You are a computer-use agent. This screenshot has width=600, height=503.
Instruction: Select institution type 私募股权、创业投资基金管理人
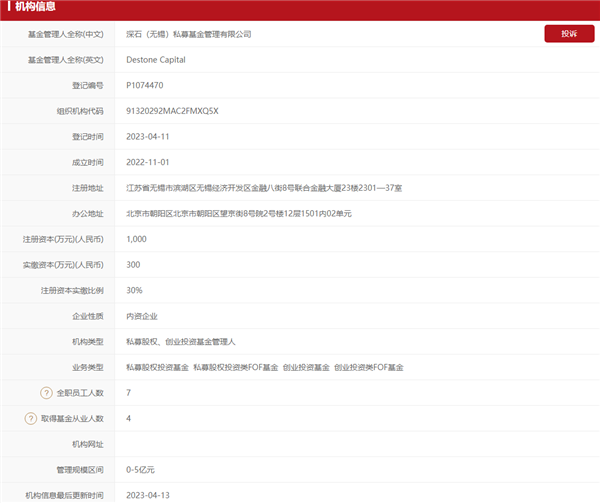click(x=181, y=342)
